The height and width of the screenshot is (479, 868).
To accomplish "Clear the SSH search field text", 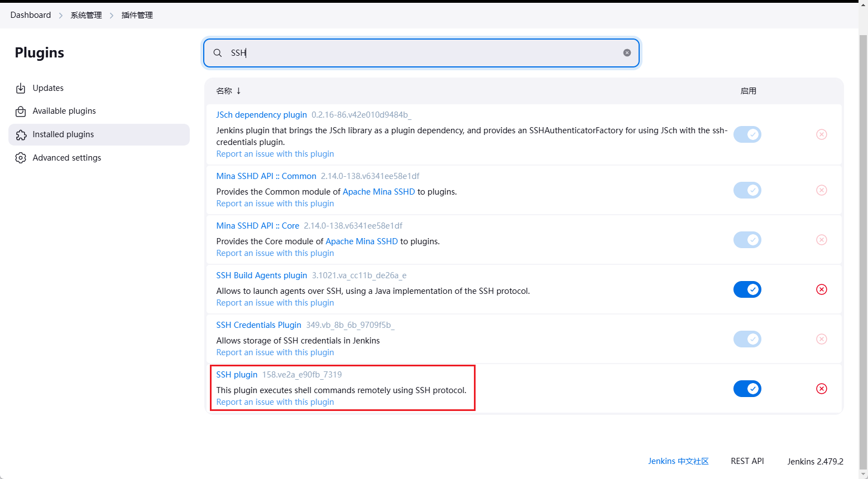I will coord(627,52).
